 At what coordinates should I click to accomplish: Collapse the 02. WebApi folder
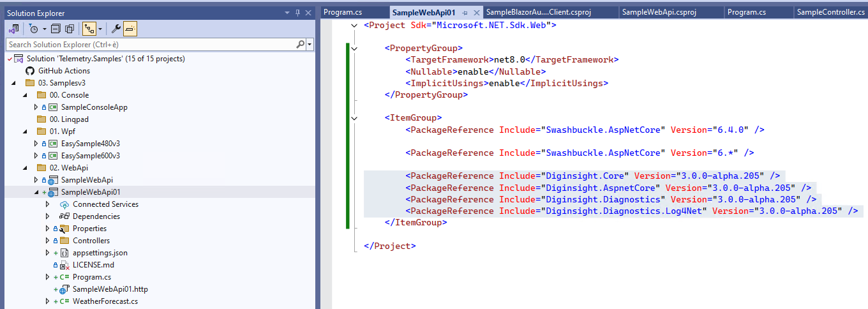tap(25, 168)
